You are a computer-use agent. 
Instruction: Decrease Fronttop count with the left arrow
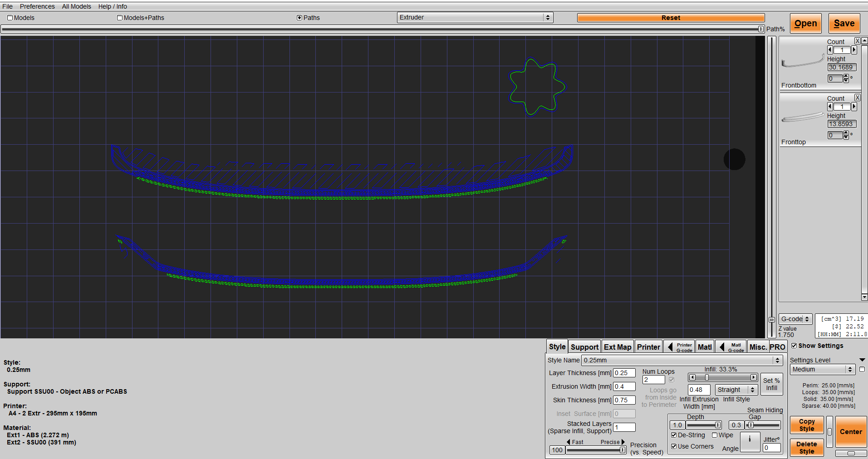830,107
